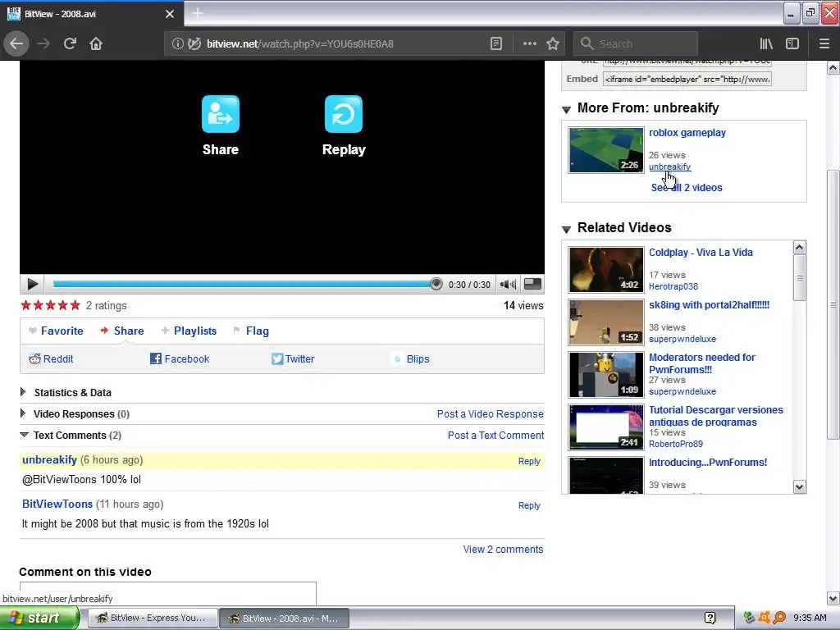Reply to BitViewToons' comment

coord(529,505)
